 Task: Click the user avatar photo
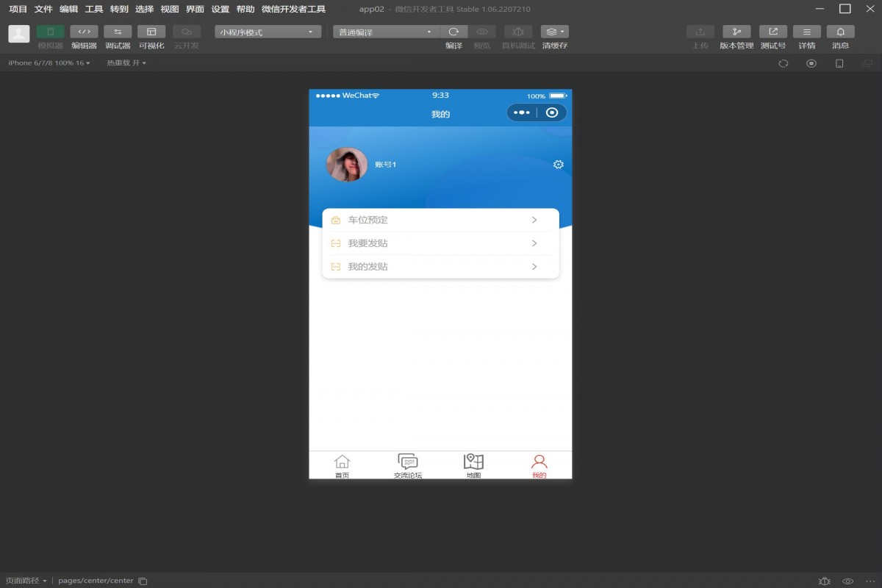(x=346, y=165)
